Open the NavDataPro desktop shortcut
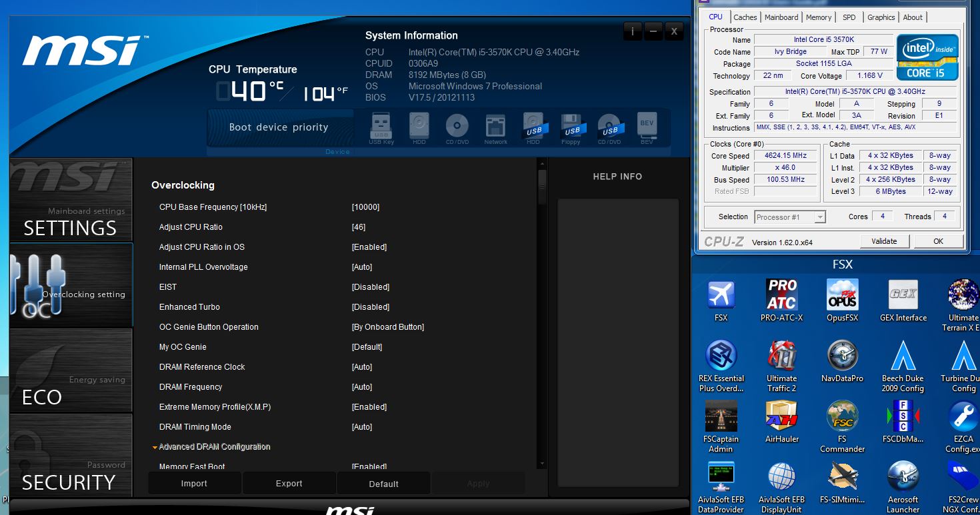The height and width of the screenshot is (515, 980). 842,361
